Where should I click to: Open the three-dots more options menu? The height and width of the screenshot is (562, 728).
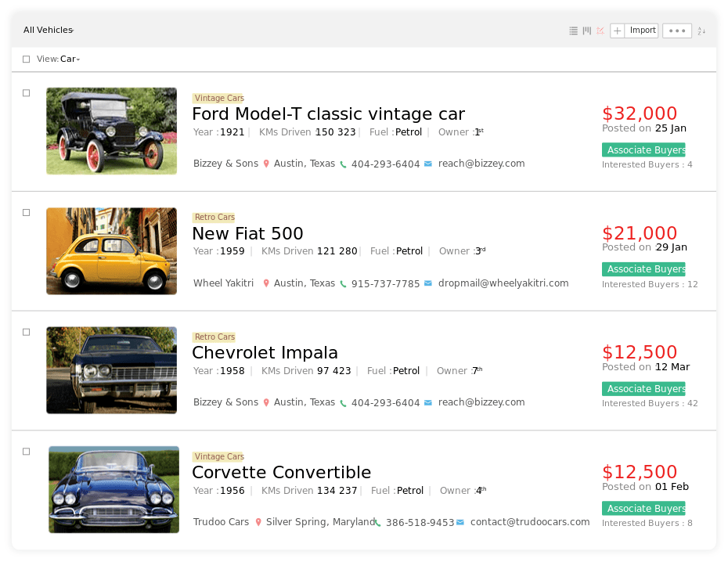pos(676,31)
